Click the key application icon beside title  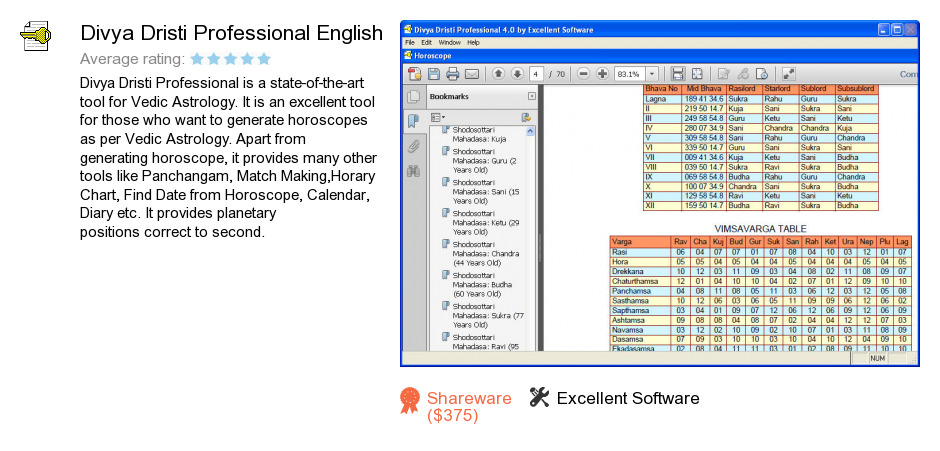pyautogui.click(x=34, y=35)
